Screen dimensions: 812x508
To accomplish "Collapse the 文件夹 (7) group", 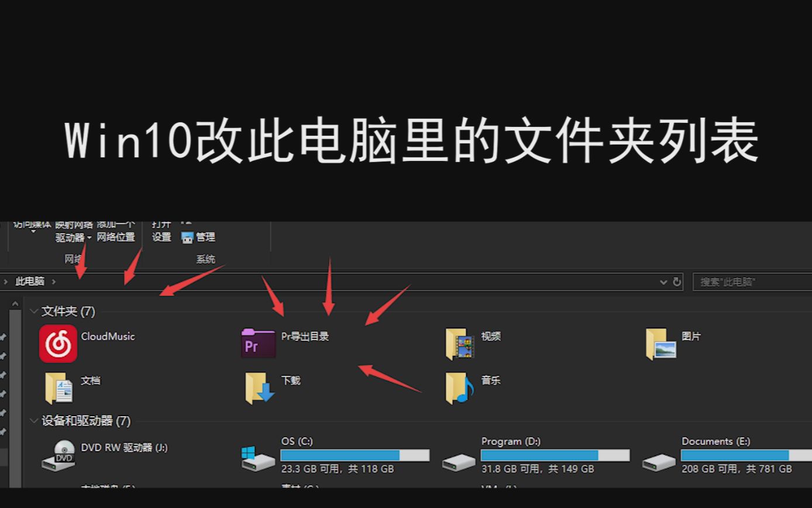I will [x=33, y=311].
